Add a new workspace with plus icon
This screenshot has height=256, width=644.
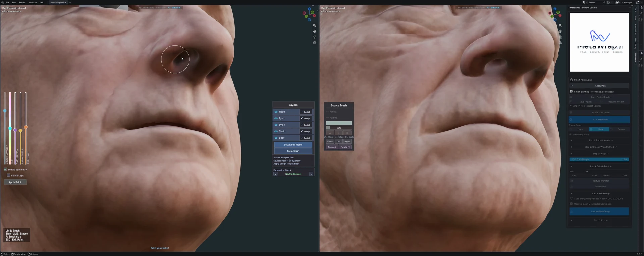click(x=70, y=2)
